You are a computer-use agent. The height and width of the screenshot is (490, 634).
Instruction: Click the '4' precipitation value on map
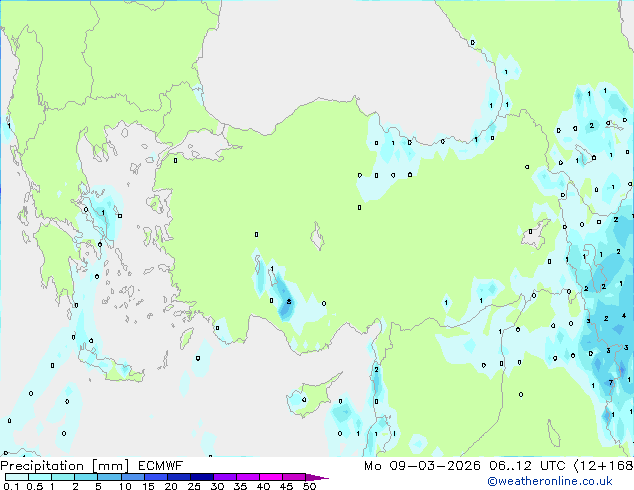click(x=624, y=315)
